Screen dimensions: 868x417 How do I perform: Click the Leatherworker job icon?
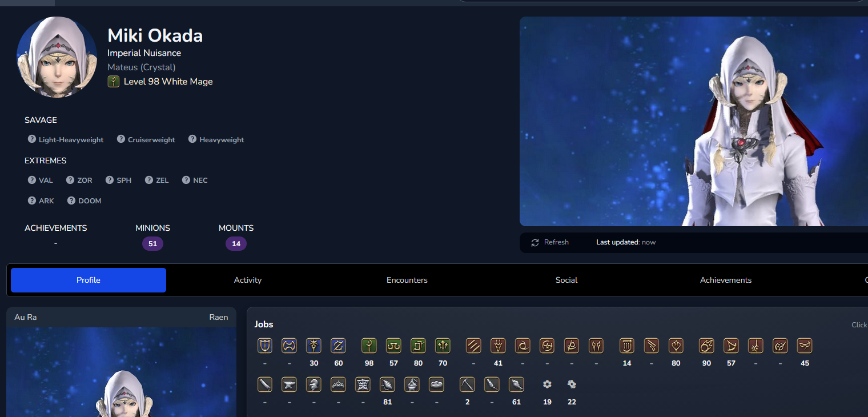pyautogui.click(x=363, y=384)
